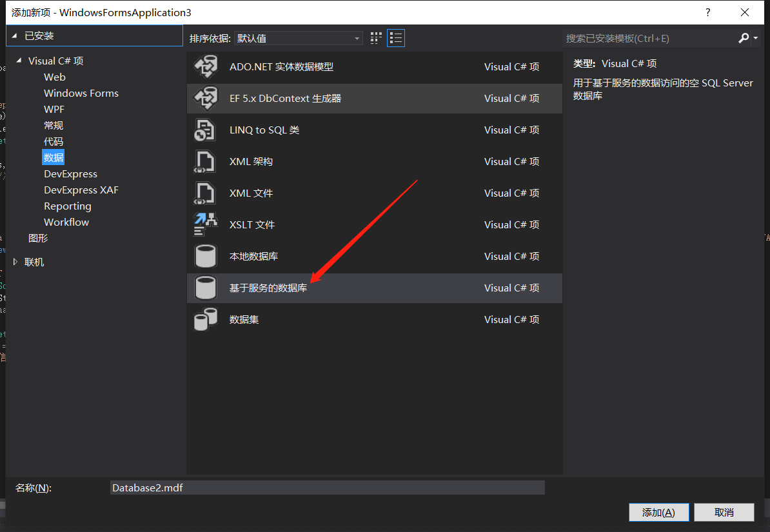Choose the LINQ to SQL 类 icon

coord(206,130)
